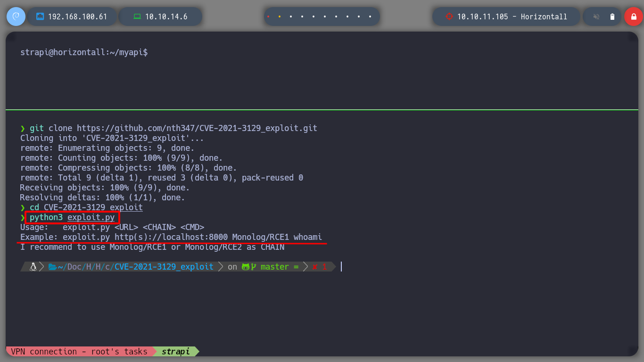Click the CVE-2021-3129_exploit directory in prompt
Screen dimensions: 644x362
click(x=164, y=267)
